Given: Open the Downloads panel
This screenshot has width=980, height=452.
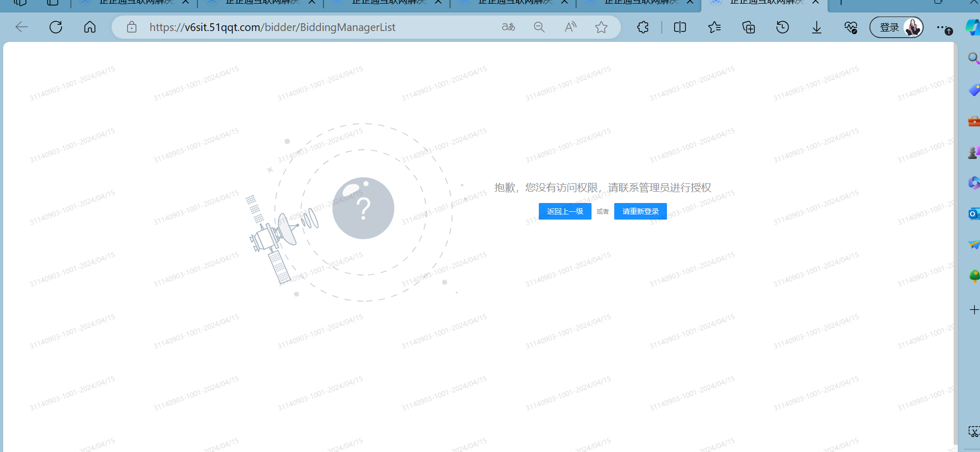Looking at the screenshot, I should point(817,27).
